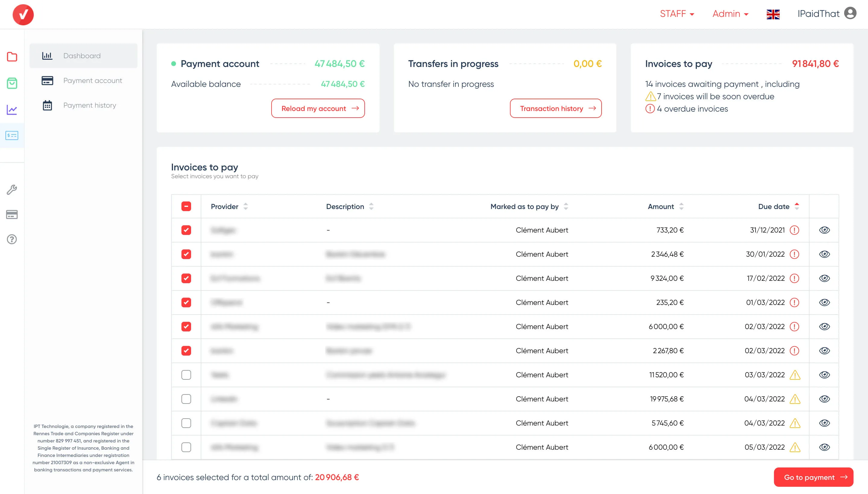Click the wrench settings sidebar icon

pos(12,189)
